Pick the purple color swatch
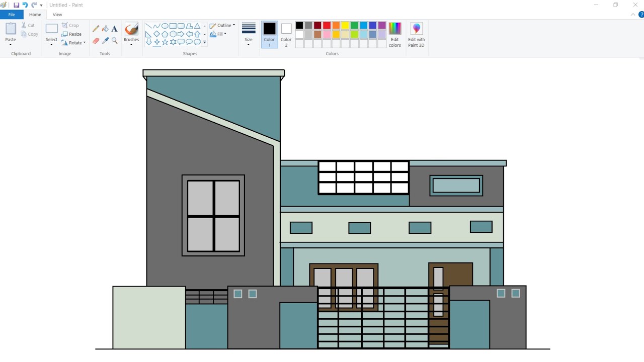This screenshot has height=362, width=644. [382, 25]
